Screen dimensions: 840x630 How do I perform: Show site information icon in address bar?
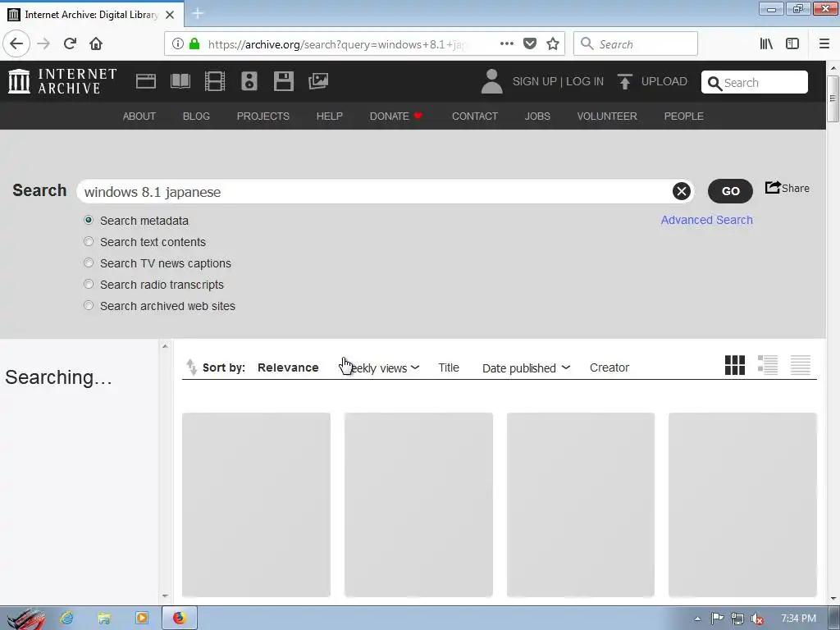(x=178, y=44)
